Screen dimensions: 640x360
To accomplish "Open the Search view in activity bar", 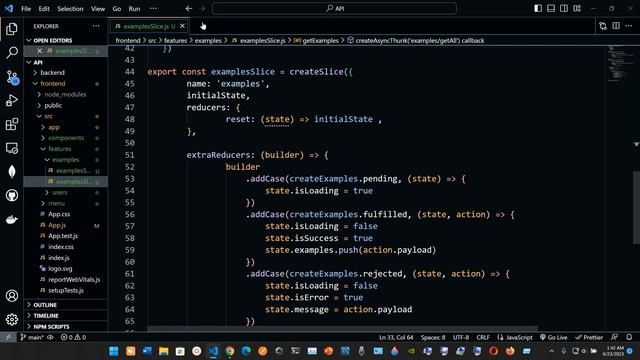I will click(x=12, y=52).
